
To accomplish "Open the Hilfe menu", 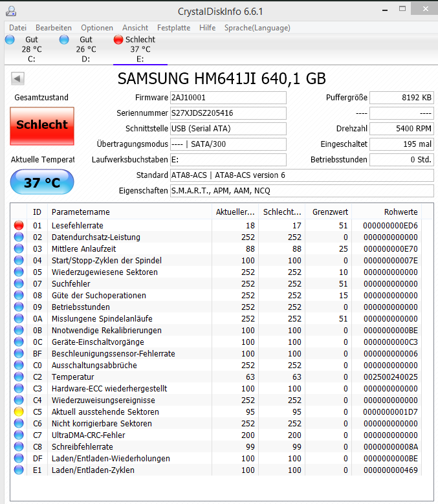I will click(208, 28).
